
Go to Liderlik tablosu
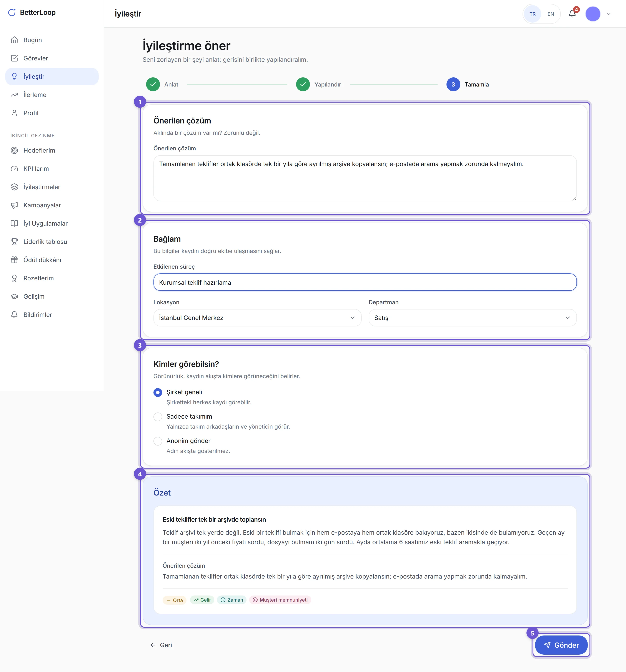click(52, 242)
